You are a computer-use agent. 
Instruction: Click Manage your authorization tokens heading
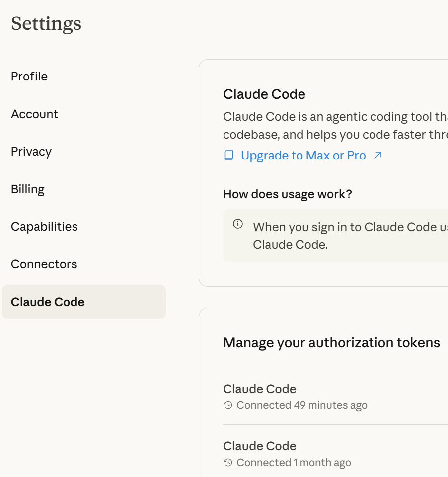pos(331,343)
